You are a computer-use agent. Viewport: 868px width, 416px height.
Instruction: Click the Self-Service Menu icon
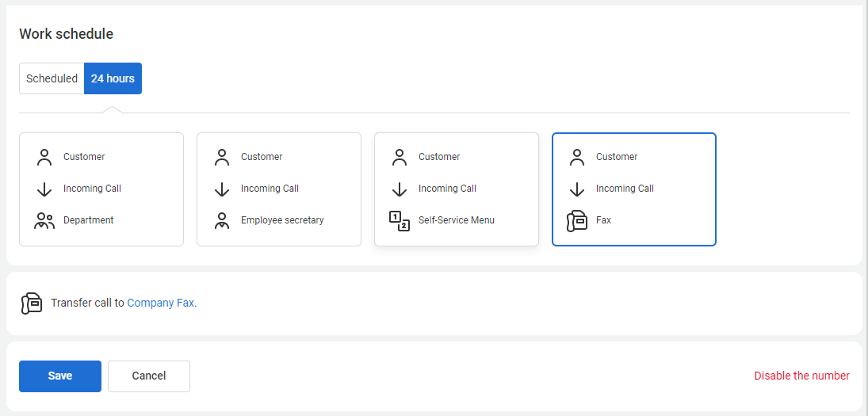pyautogui.click(x=400, y=221)
